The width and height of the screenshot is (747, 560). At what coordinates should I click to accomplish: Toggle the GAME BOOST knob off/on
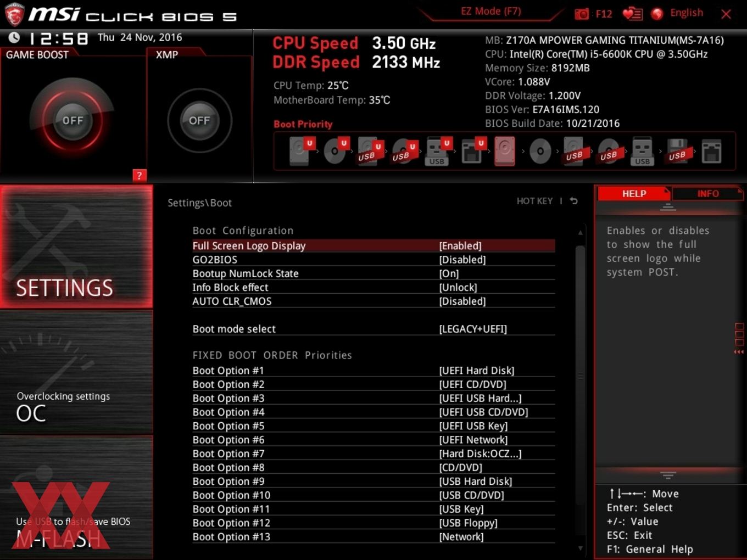click(x=73, y=120)
